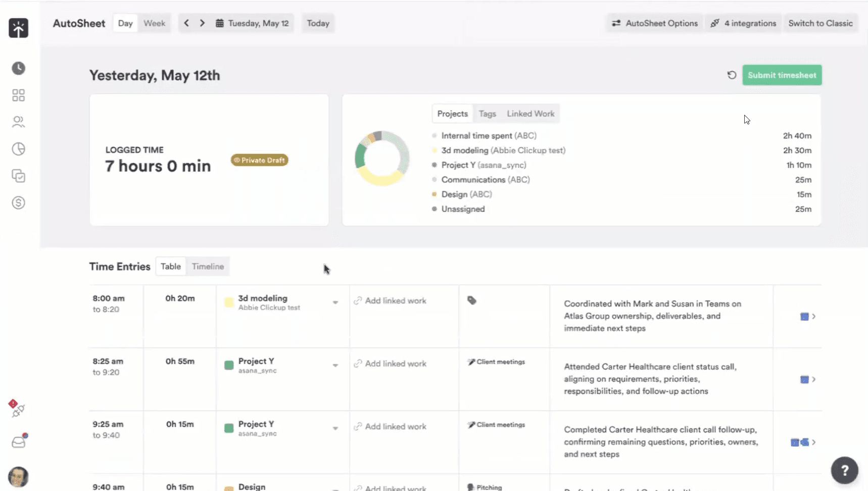868x491 pixels.
Task: Open 4 integrations
Action: (743, 23)
